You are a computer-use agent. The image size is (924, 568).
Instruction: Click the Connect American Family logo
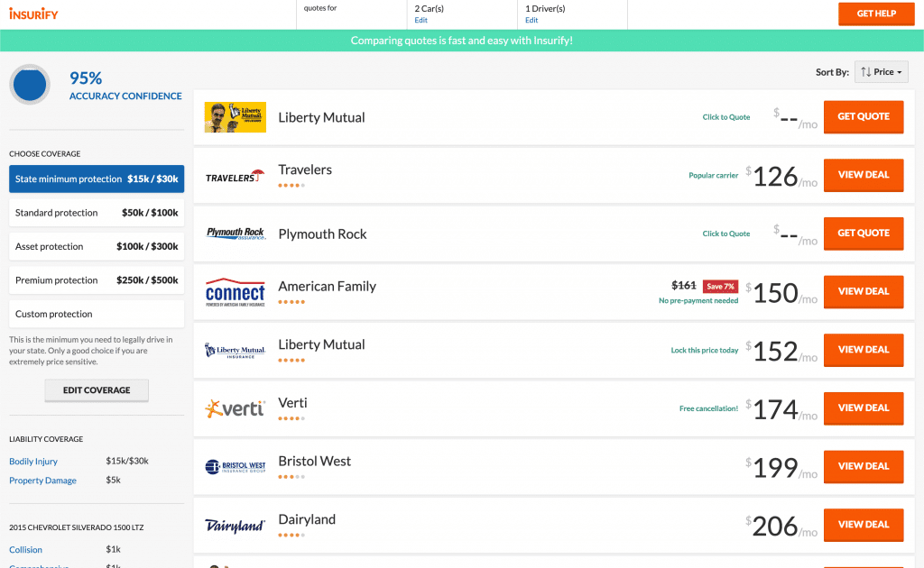(236, 292)
